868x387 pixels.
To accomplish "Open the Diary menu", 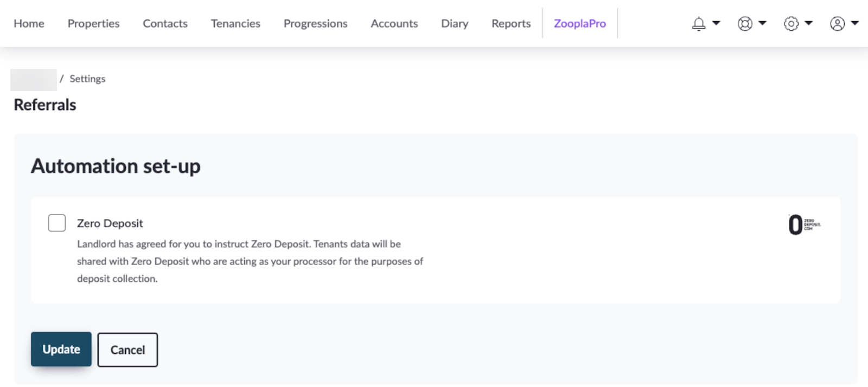I will point(455,23).
